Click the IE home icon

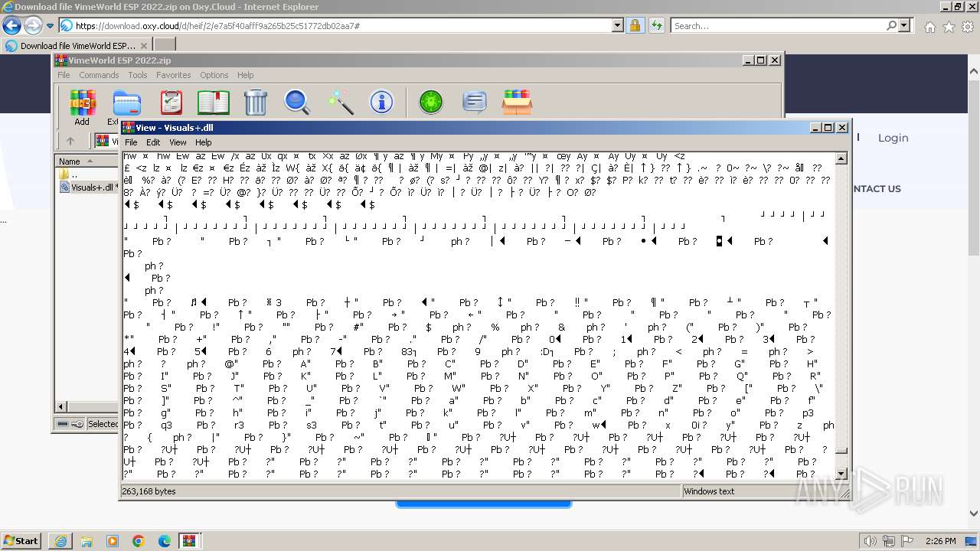(929, 27)
